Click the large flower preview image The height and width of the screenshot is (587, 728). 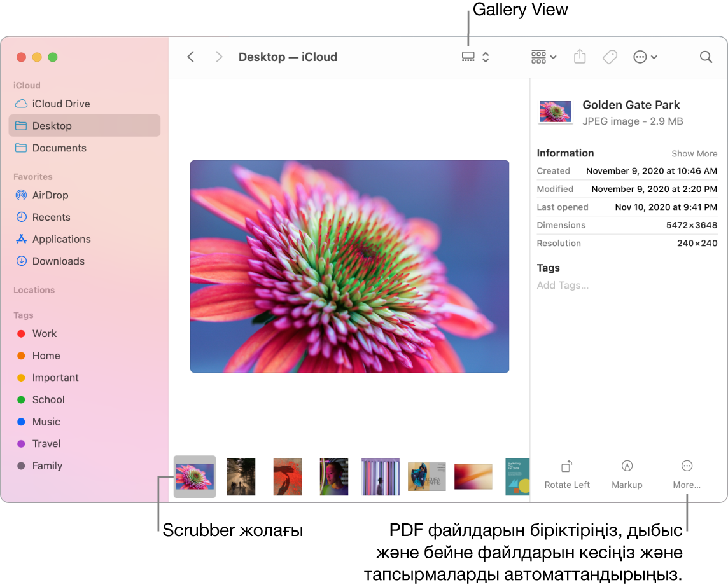pyautogui.click(x=349, y=266)
